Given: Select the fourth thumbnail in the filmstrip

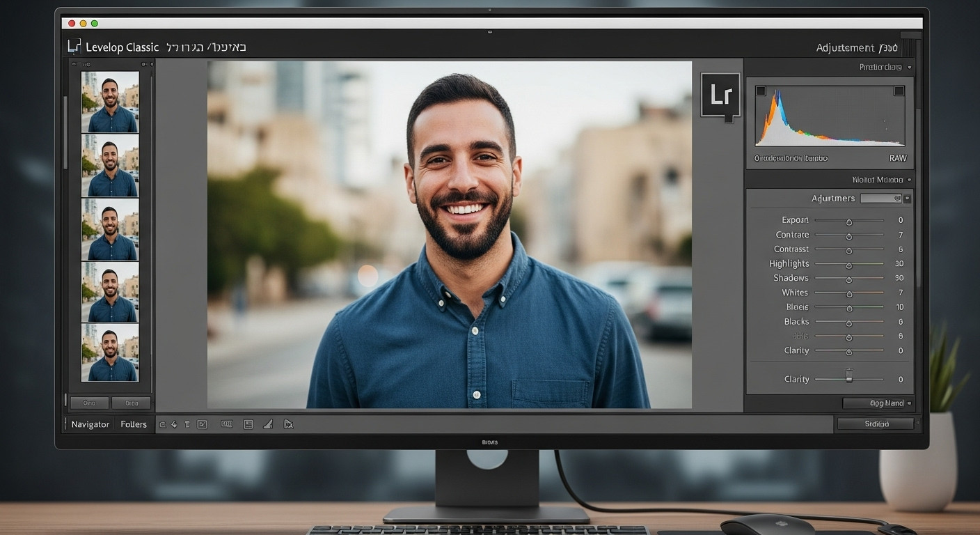Looking at the screenshot, I should pyautogui.click(x=110, y=291).
